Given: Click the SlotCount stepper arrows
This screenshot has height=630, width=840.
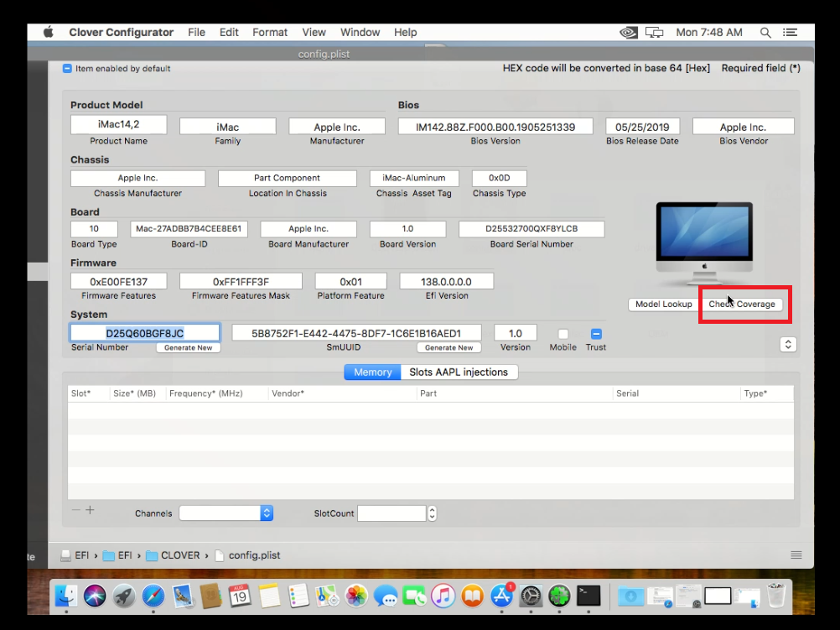Looking at the screenshot, I should (432, 513).
